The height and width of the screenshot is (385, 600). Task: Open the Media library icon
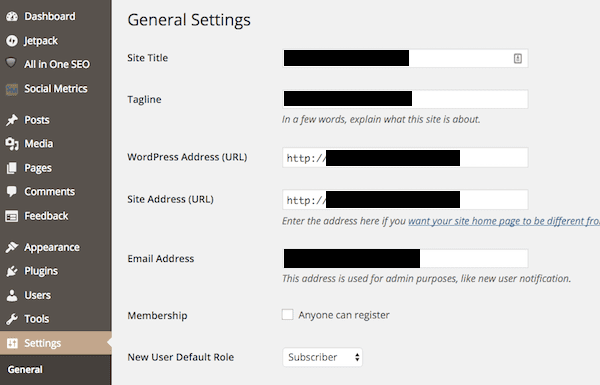(12, 144)
